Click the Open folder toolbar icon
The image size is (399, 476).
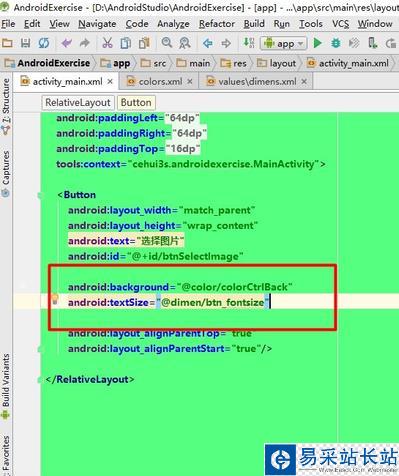click(x=7, y=43)
